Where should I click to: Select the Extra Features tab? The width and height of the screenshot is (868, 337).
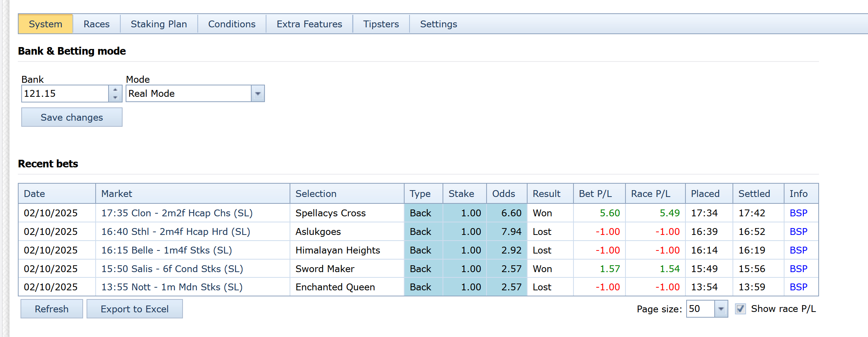[x=309, y=24]
